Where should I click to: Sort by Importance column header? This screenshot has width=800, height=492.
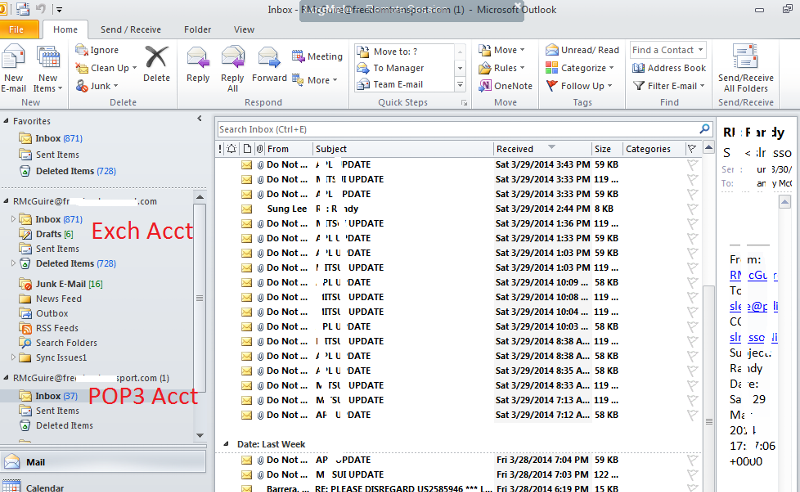pyautogui.click(x=220, y=149)
